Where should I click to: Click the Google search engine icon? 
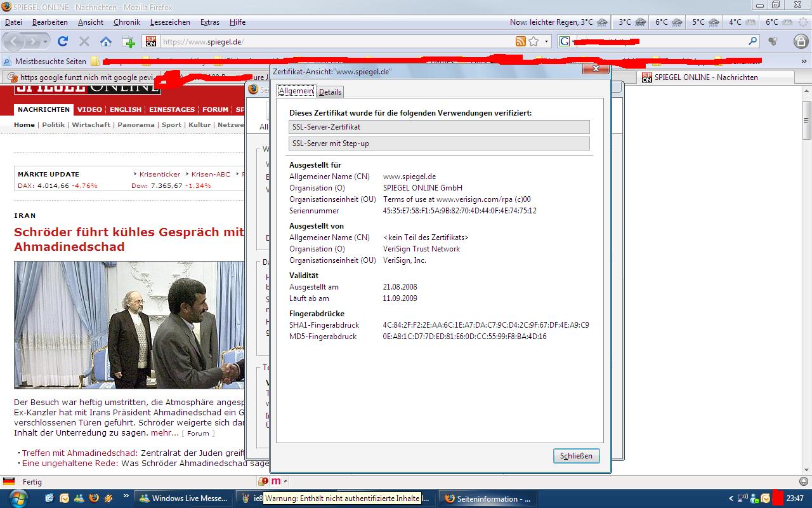564,41
